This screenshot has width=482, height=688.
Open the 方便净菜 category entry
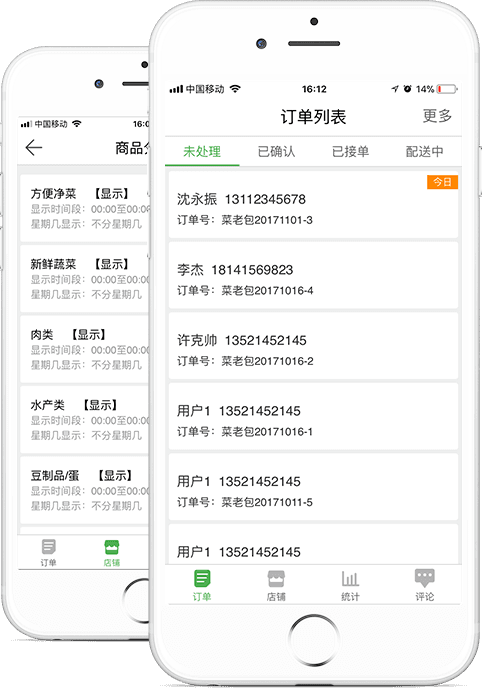(x=85, y=208)
